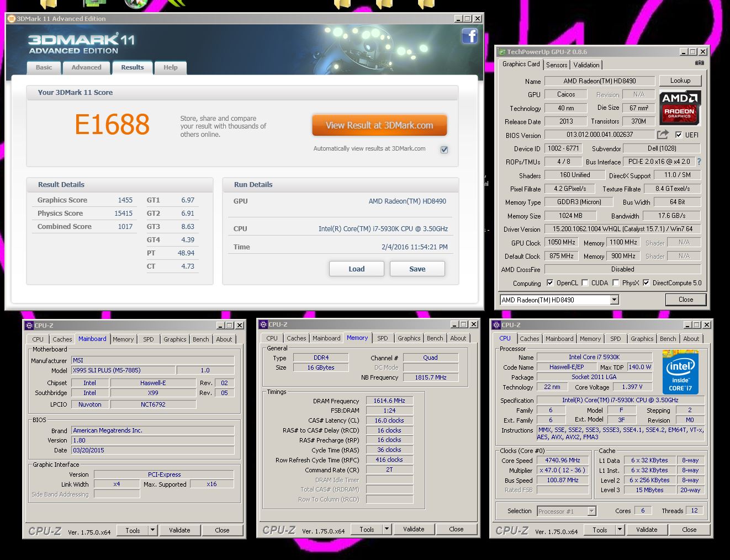The width and height of the screenshot is (730, 560).
Task: Enable the CUDA checkbox in GPU-Z
Action: (585, 283)
